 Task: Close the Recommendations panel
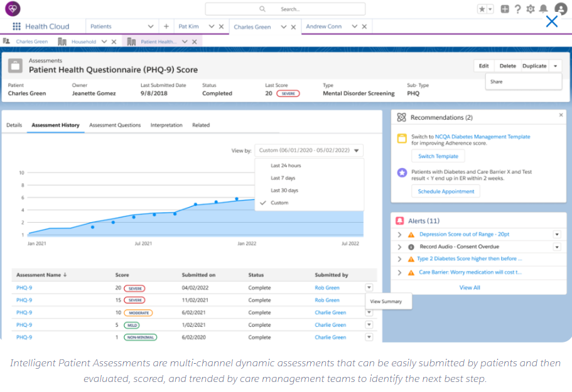561,115
